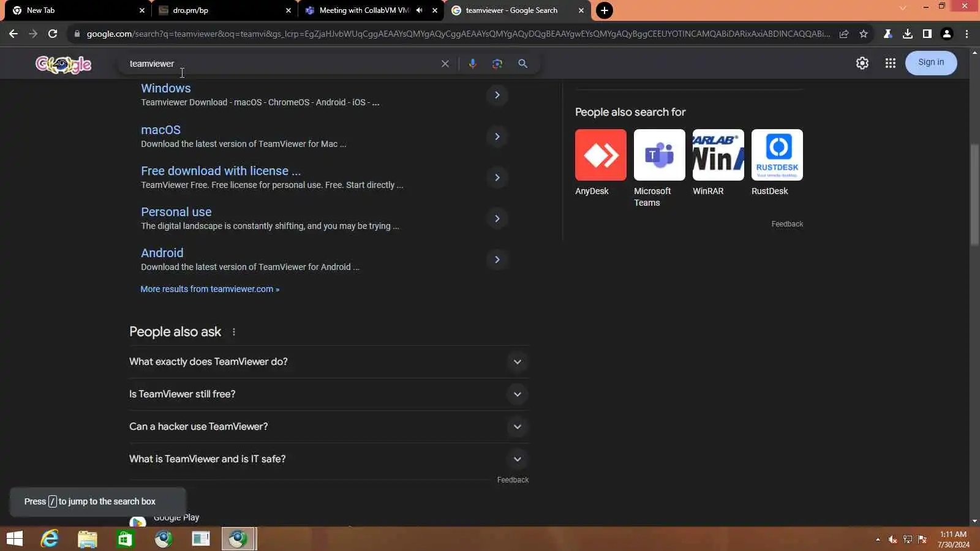Image resolution: width=980 pixels, height=551 pixels.
Task: Reload the current page
Action: 53,34
